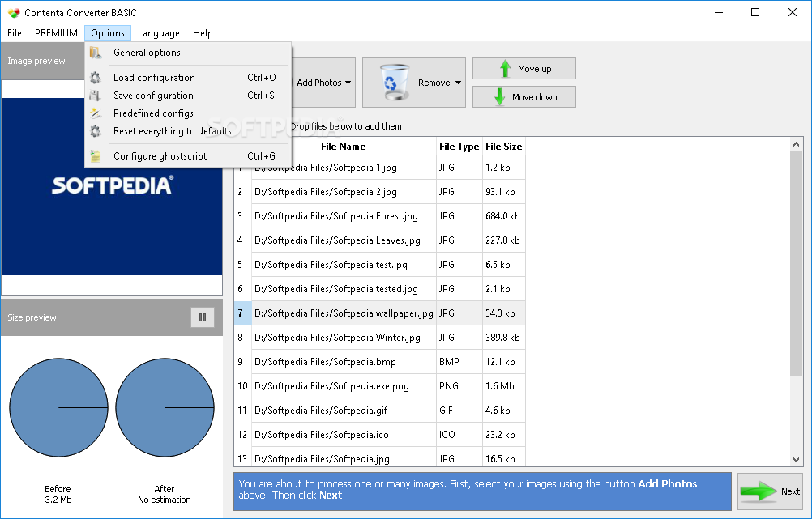Click the GIF file type cell
This screenshot has width=812, height=519.
pyautogui.click(x=459, y=411)
